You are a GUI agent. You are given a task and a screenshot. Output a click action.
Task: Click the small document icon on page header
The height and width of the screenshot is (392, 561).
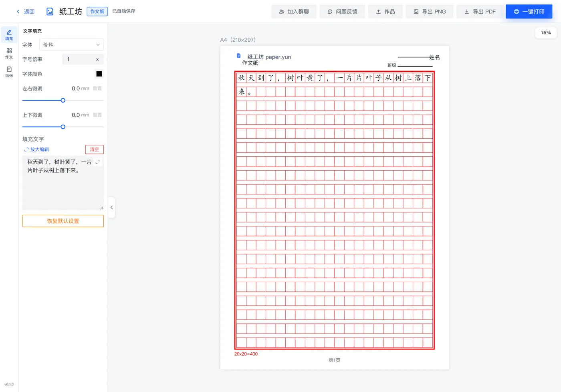(x=238, y=56)
